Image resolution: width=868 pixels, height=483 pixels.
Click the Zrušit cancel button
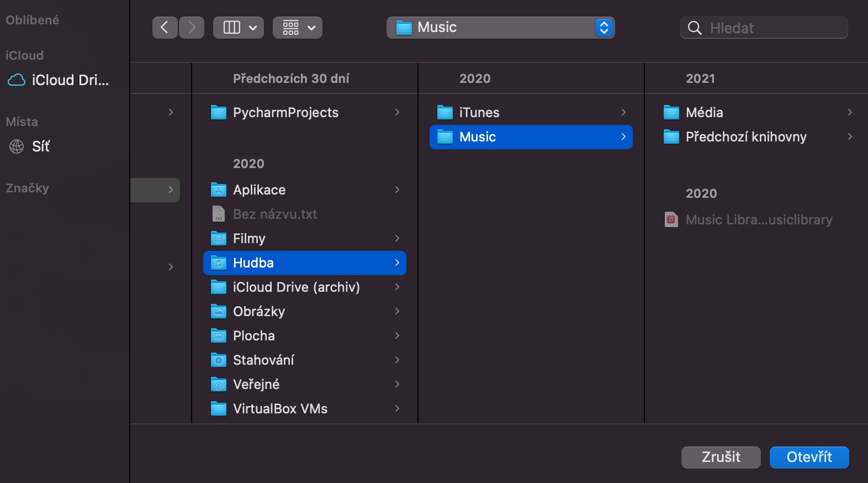721,458
